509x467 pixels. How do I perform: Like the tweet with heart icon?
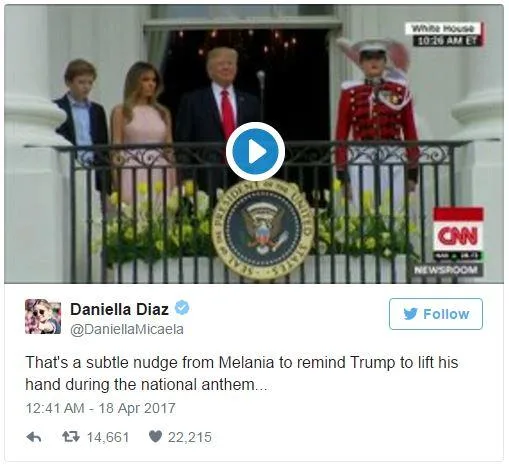coord(155,436)
